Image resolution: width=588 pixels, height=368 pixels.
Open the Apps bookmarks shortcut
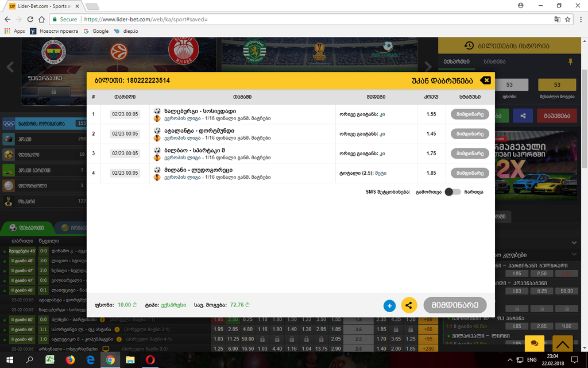14,31
